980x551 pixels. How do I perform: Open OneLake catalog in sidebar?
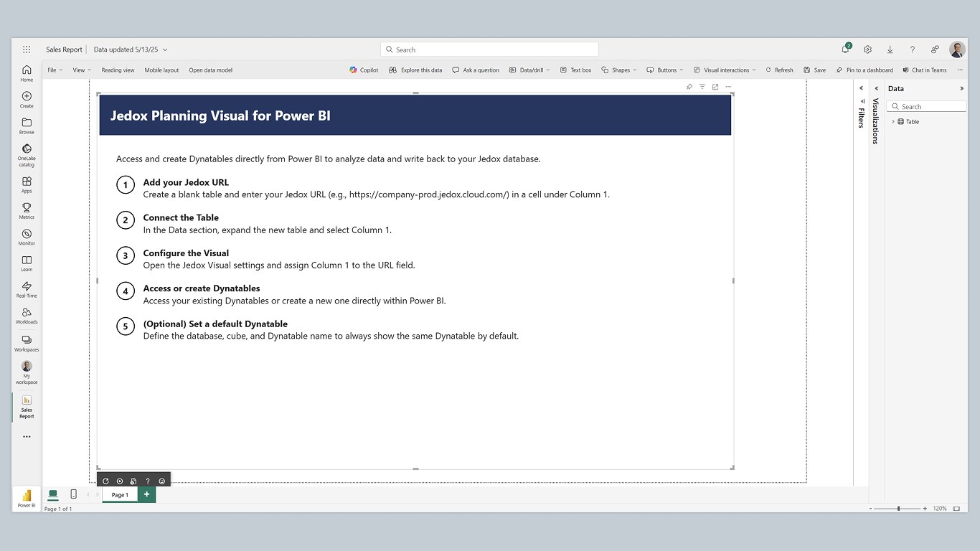pyautogui.click(x=27, y=155)
